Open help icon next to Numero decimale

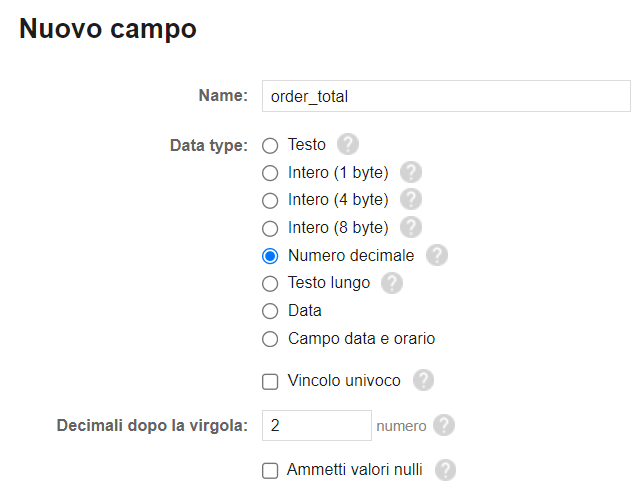point(437,255)
